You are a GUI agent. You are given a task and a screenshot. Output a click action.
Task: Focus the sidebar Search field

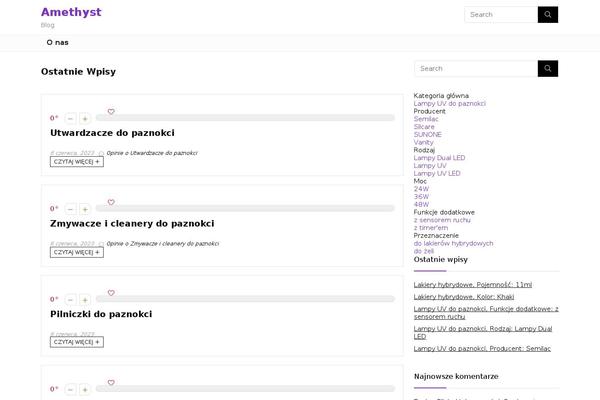[476, 69]
